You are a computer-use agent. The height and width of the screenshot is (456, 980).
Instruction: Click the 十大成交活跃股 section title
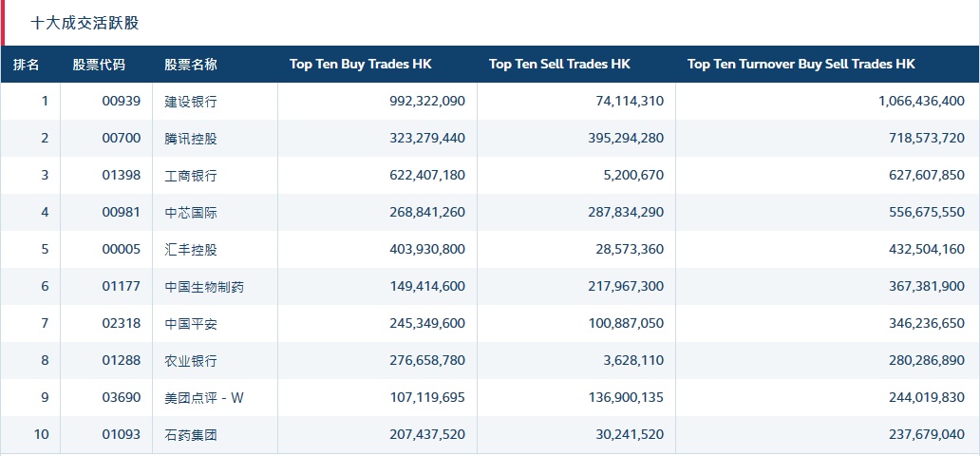pyautogui.click(x=85, y=23)
